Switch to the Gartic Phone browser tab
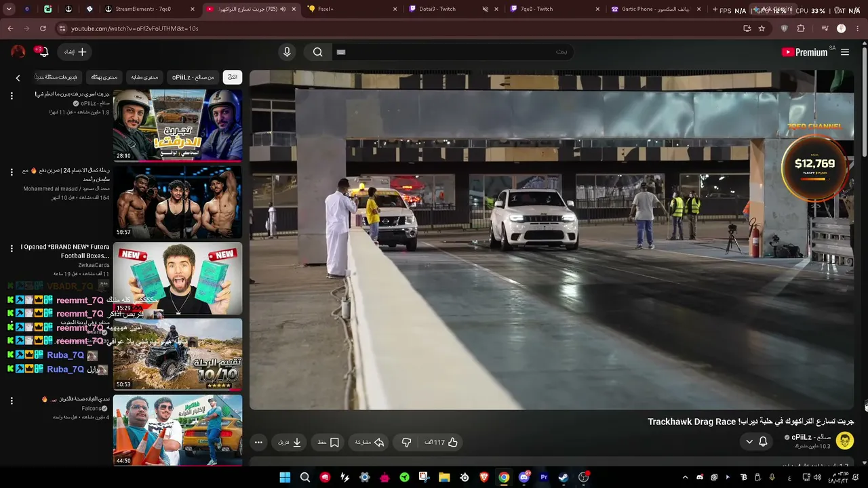Viewport: 868px width, 488px height. point(656,9)
